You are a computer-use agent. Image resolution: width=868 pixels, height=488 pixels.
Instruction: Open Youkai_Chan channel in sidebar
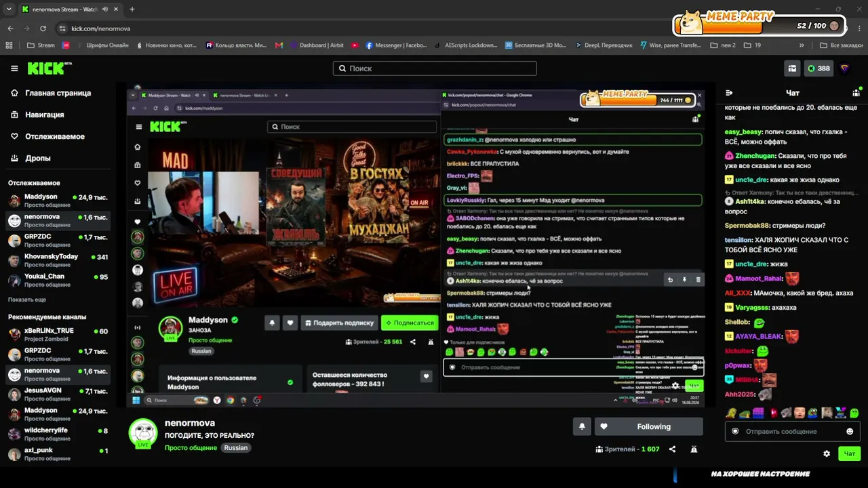click(x=58, y=280)
